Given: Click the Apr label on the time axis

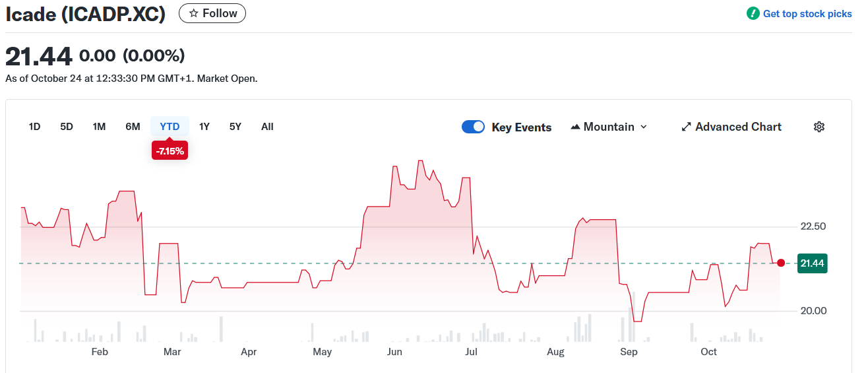Looking at the screenshot, I should coord(249,352).
